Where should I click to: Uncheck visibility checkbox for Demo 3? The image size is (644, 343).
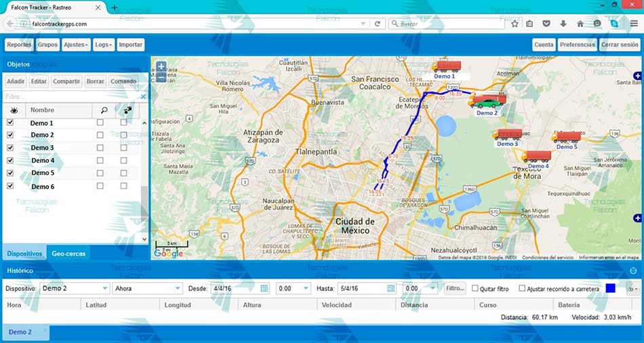click(10, 148)
